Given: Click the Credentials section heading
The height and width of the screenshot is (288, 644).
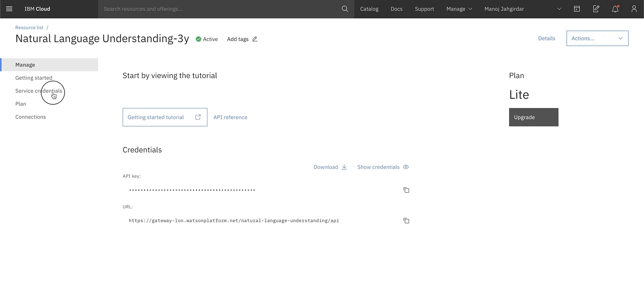Looking at the screenshot, I should (142, 150).
